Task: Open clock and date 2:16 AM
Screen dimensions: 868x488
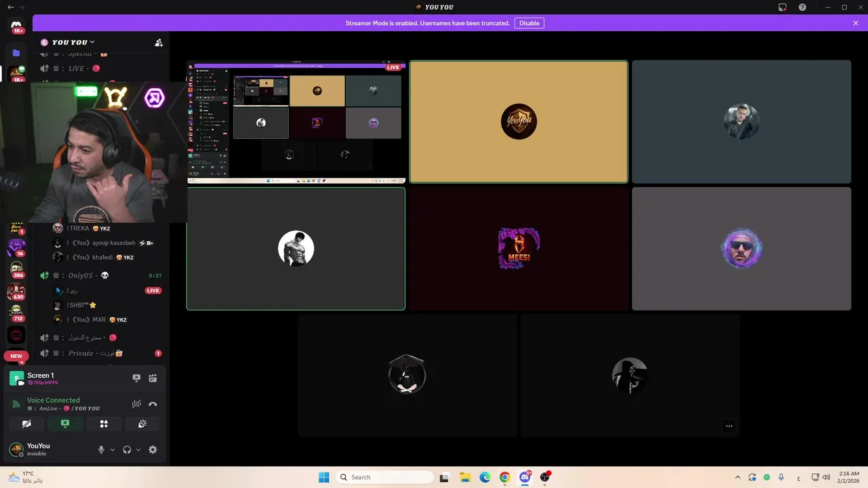Action: click(x=849, y=477)
